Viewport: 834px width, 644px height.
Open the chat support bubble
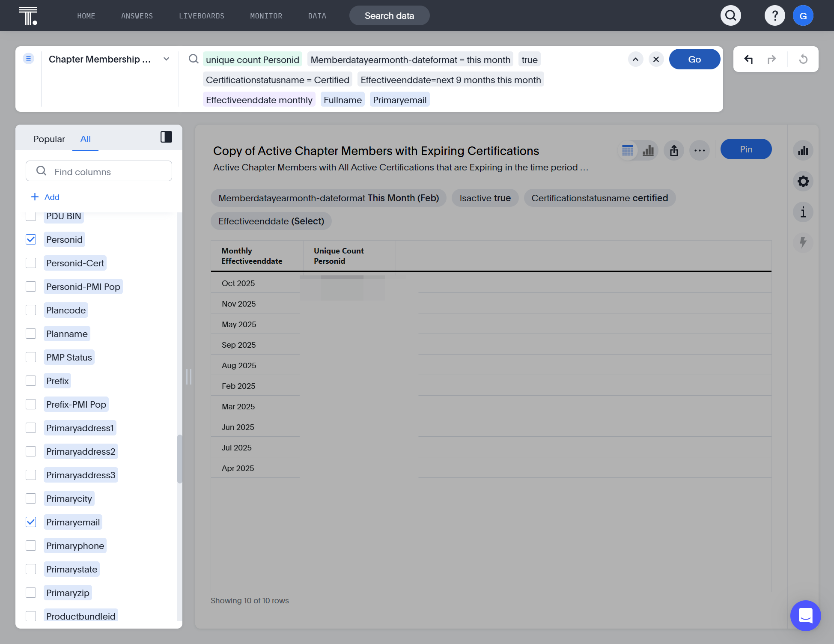pyautogui.click(x=806, y=616)
